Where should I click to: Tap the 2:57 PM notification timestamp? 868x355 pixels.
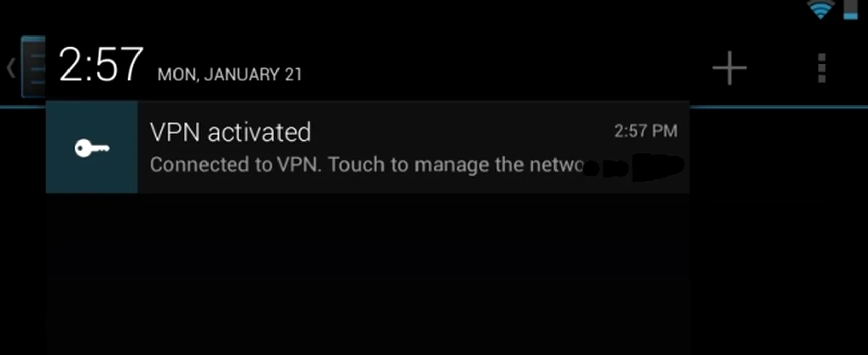(646, 131)
